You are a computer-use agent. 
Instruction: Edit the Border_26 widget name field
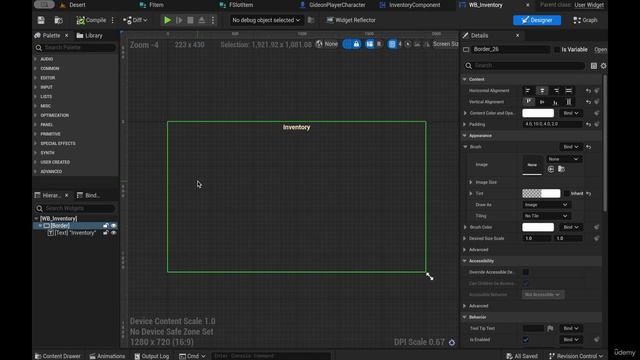(x=511, y=49)
